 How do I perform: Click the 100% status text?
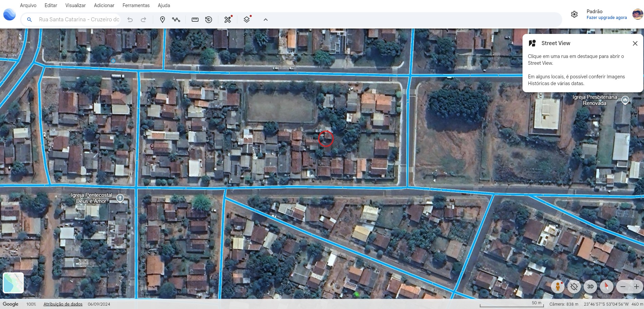pos(31,304)
